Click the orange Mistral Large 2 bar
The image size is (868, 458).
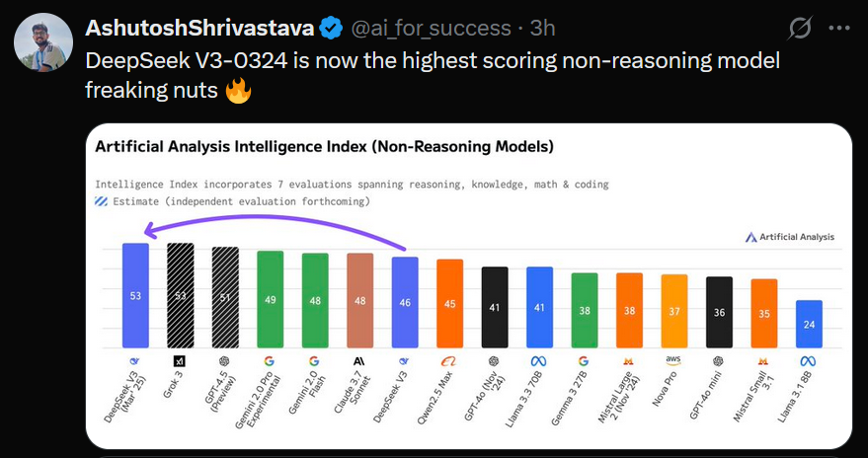tap(629, 310)
